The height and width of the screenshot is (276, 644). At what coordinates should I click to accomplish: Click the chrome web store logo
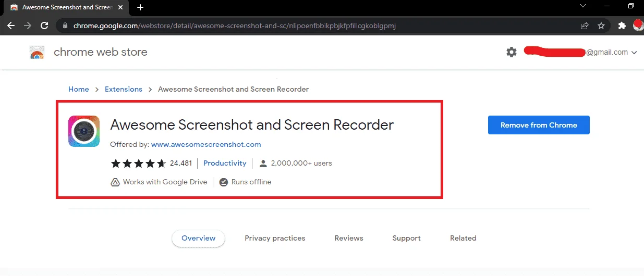[37, 52]
